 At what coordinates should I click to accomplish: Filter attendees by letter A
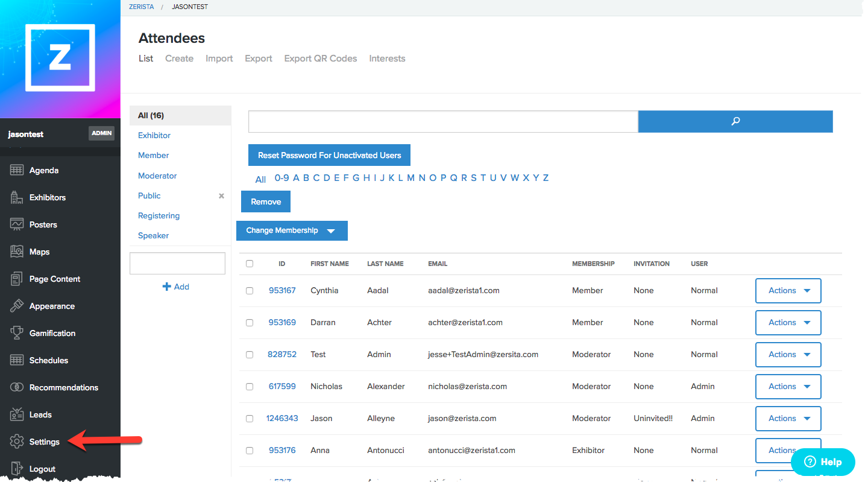click(296, 178)
